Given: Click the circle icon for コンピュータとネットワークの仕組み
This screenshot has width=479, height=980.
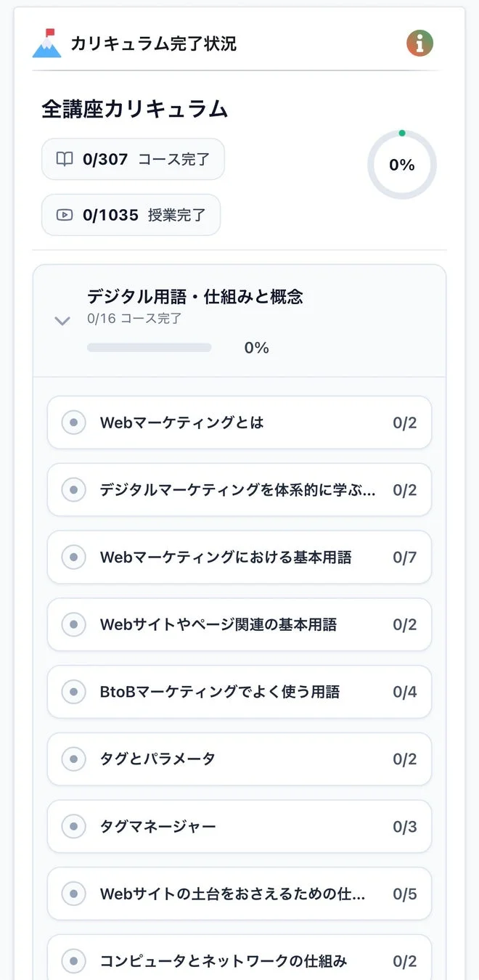Looking at the screenshot, I should point(73,961).
